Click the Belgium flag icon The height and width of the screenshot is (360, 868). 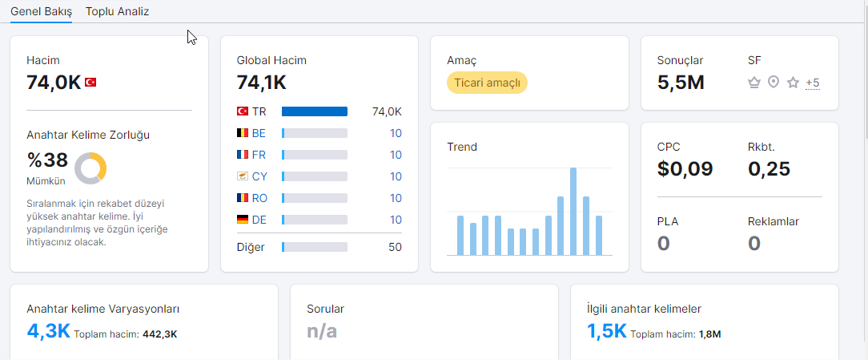point(243,133)
